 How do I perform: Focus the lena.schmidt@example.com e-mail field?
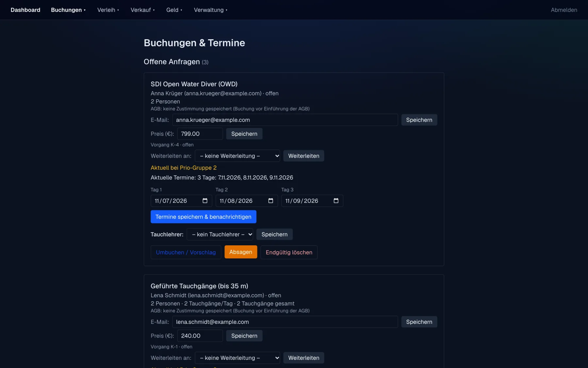point(285,322)
